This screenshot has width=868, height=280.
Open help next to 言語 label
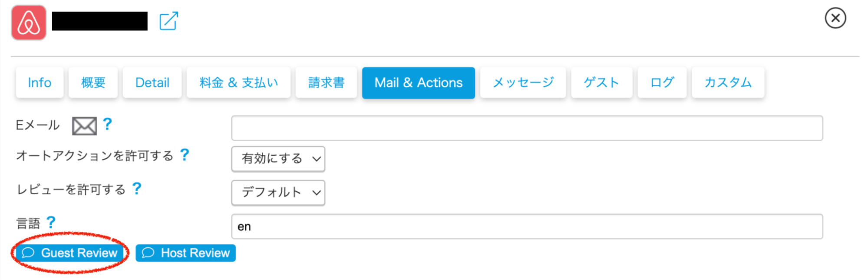pos(51,223)
